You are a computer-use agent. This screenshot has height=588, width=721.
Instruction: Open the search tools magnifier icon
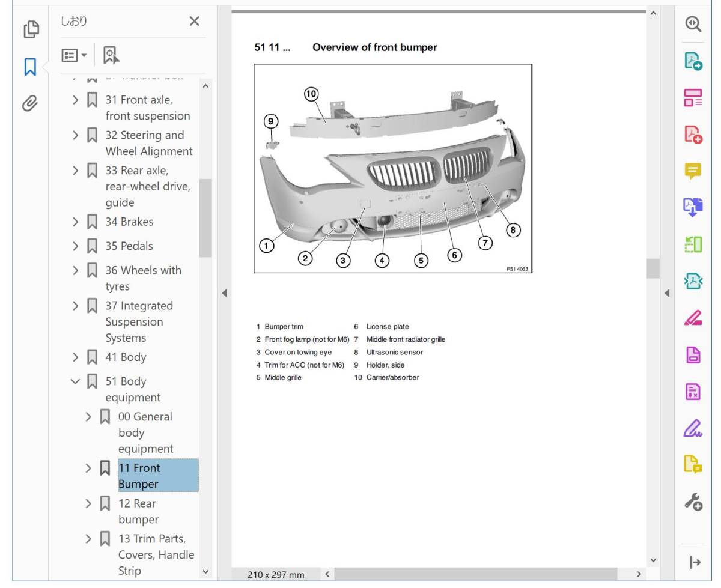[693, 23]
